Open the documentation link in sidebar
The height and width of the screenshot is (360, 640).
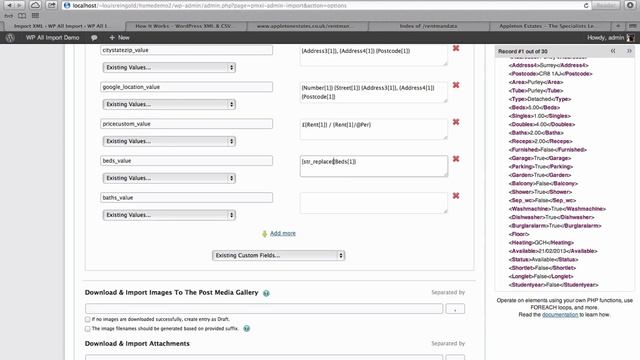(560, 315)
